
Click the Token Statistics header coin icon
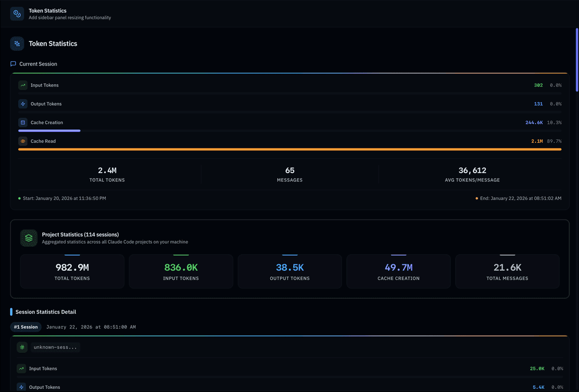pos(17,13)
